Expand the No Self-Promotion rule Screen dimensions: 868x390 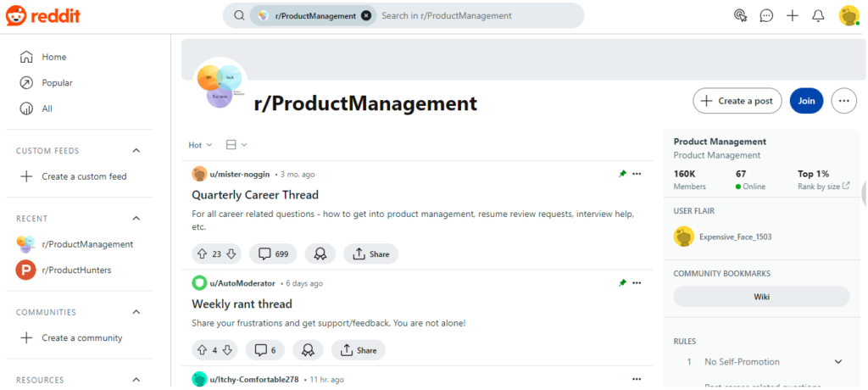tap(837, 362)
